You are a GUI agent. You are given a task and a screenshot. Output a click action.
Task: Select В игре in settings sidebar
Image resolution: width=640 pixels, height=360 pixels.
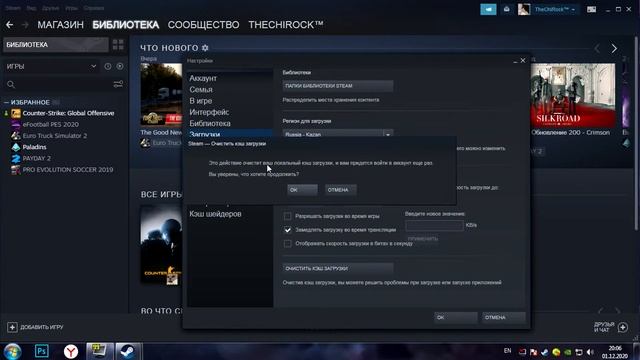point(200,101)
